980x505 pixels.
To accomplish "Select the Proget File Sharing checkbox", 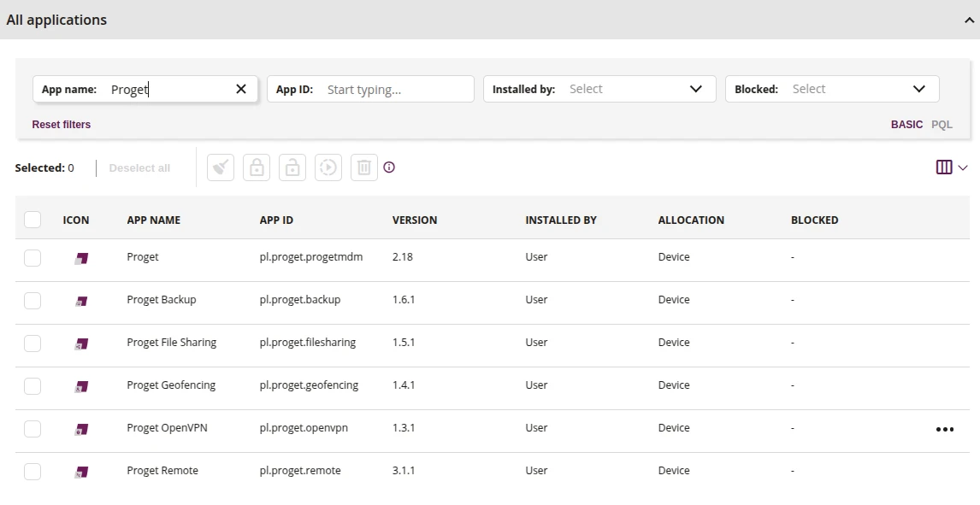I will tap(32, 344).
